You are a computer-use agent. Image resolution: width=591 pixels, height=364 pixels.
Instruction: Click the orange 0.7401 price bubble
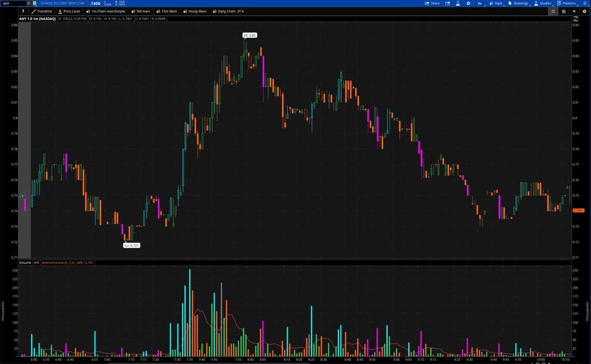pos(579,211)
